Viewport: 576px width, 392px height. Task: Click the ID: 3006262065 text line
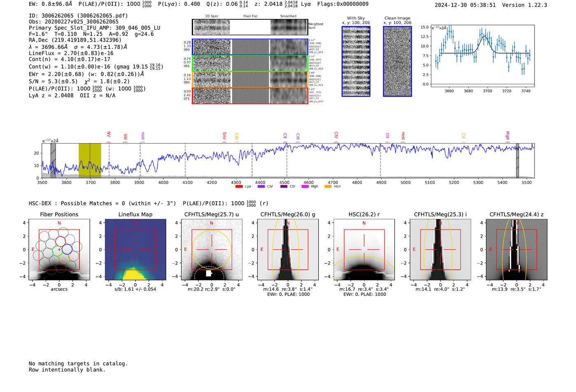click(x=78, y=16)
